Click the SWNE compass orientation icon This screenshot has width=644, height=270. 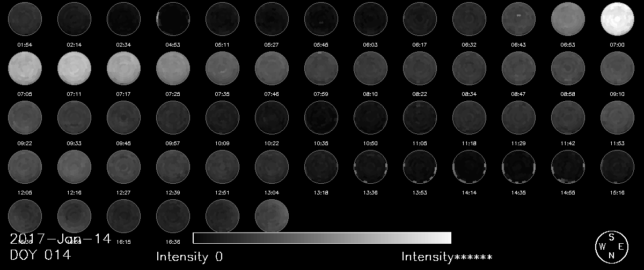pos(611,246)
